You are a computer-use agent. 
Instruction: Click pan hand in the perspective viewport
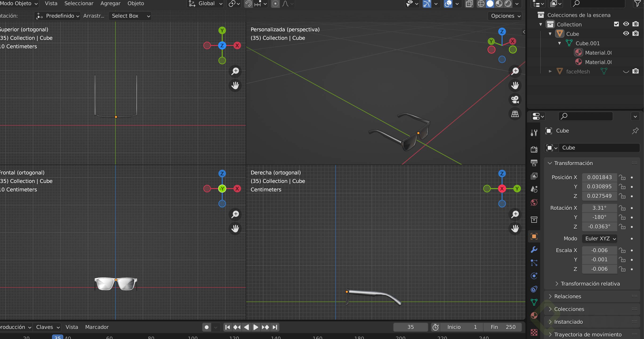click(515, 85)
